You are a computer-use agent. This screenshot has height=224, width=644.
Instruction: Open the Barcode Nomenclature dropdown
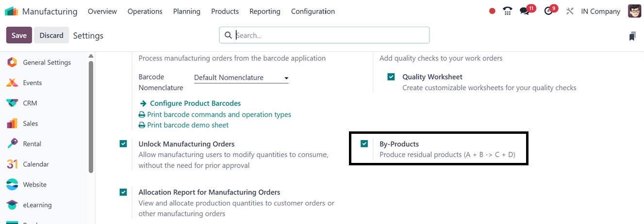click(241, 78)
